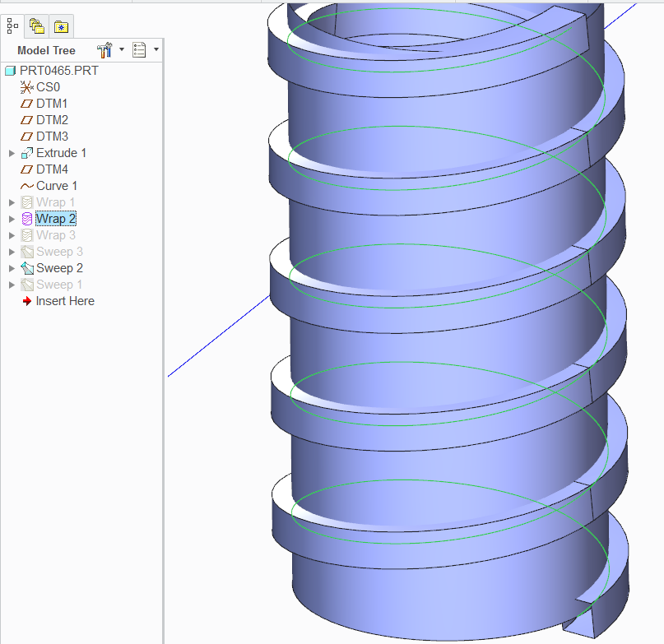Click the Sweep 2 feature icon

pos(26,268)
